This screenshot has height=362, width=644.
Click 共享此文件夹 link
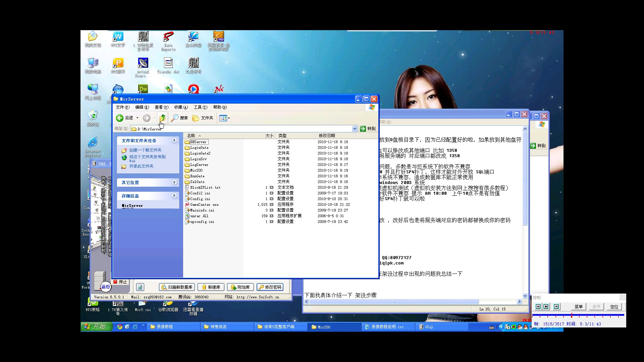pos(141,166)
